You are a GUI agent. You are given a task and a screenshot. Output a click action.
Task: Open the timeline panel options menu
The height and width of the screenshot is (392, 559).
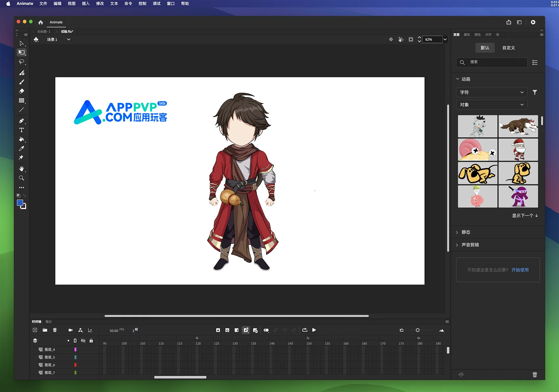447,322
